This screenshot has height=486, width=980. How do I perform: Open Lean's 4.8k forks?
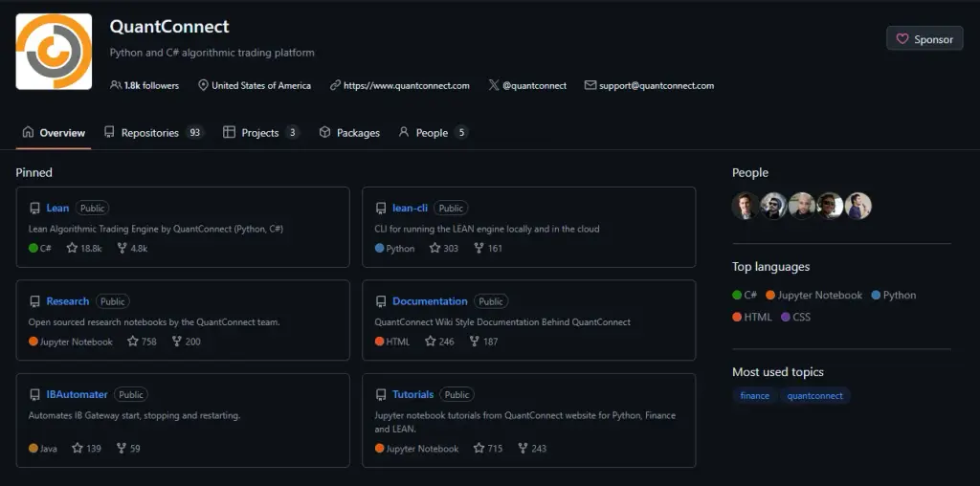(x=132, y=248)
